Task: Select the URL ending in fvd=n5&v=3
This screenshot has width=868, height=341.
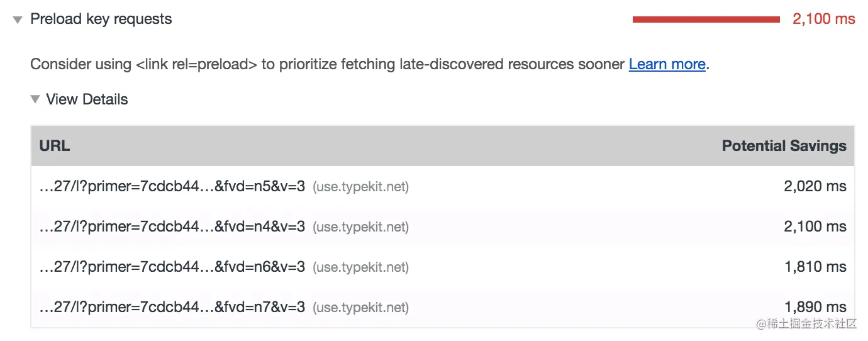Action: point(172,186)
